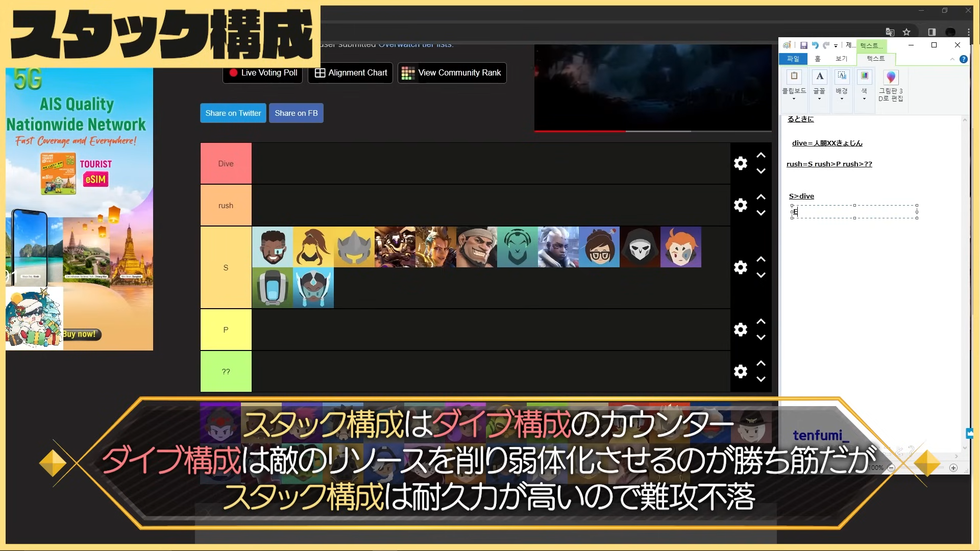Click the video progress bar
This screenshot has width=980, height=551.
pos(653,131)
